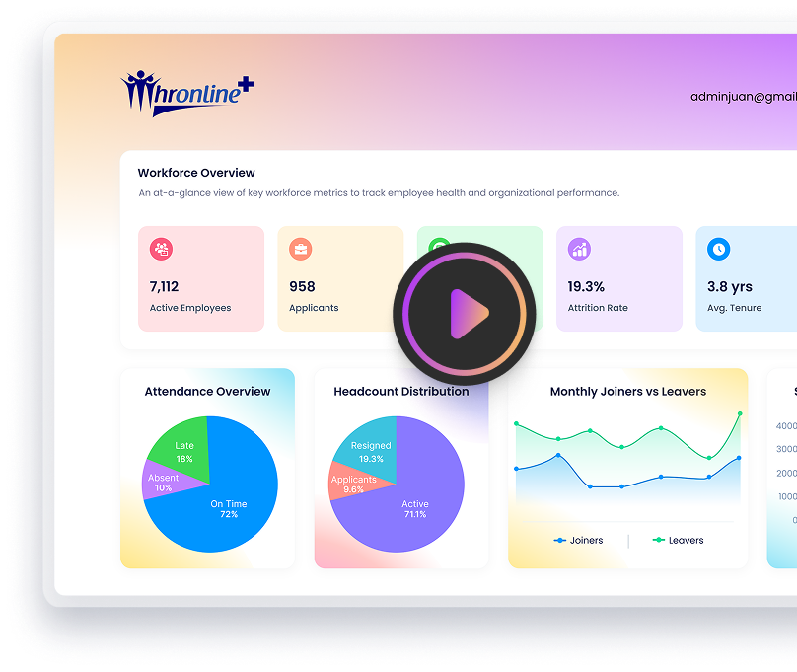This screenshot has height=672, width=797.
Task: Click the blue Joiners legend marker
Action: coord(557,540)
